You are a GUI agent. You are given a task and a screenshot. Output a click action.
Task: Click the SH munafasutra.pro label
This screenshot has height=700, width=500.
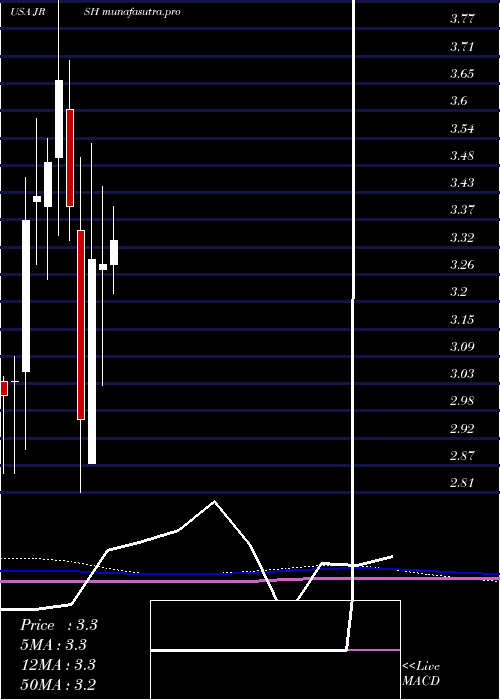(x=132, y=12)
